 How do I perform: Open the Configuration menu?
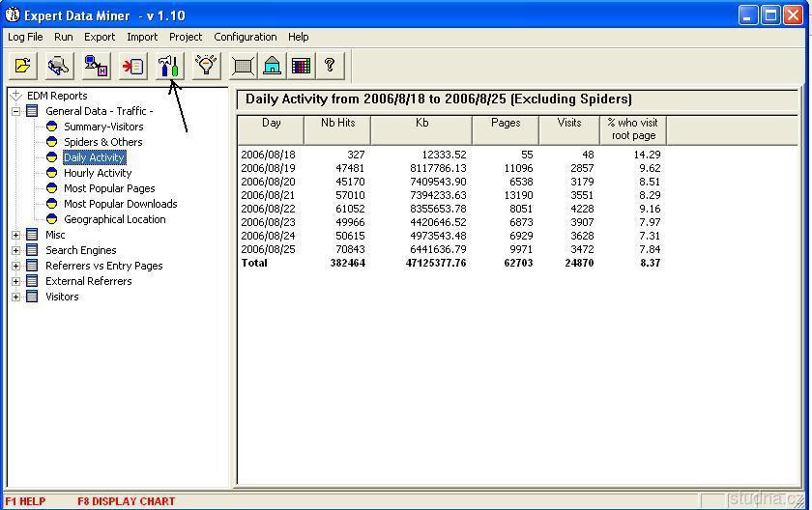(245, 37)
